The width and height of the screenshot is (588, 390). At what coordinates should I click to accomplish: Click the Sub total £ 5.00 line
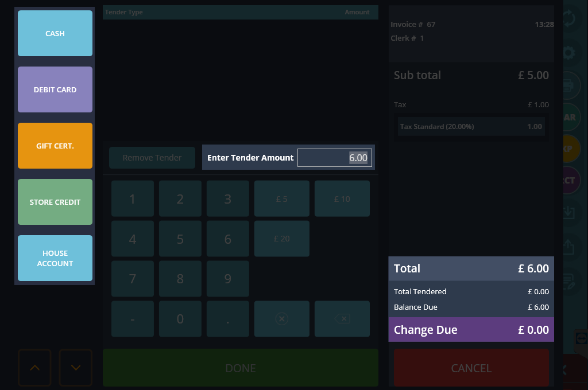(x=471, y=75)
